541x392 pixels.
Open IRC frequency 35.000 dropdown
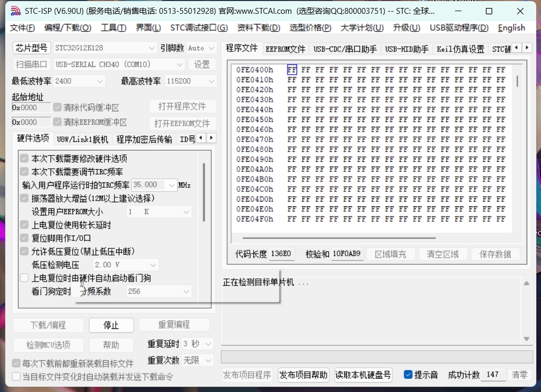(154, 185)
